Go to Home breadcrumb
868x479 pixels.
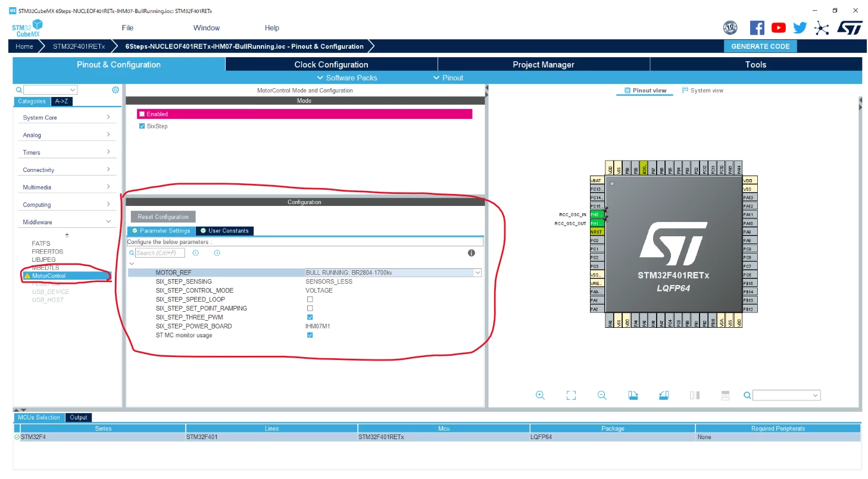[x=24, y=46]
